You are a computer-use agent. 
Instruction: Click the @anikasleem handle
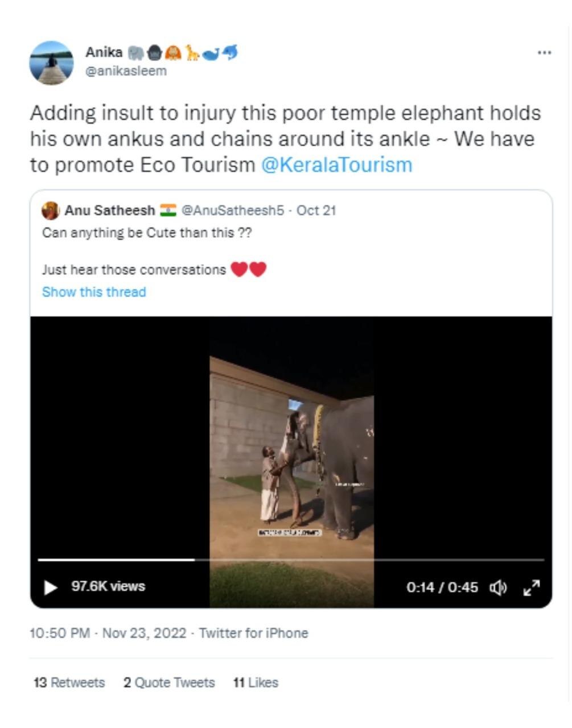126,71
